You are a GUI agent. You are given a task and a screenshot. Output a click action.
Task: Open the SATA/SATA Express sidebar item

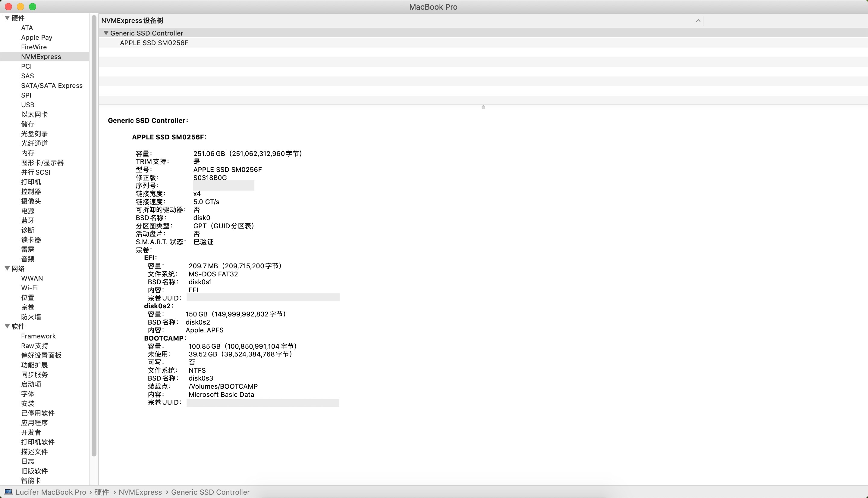click(x=52, y=86)
